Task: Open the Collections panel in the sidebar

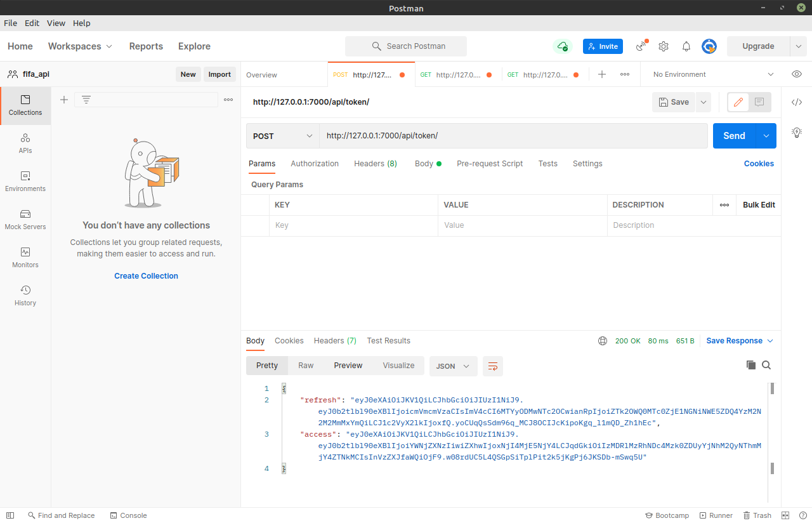Action: coord(25,105)
